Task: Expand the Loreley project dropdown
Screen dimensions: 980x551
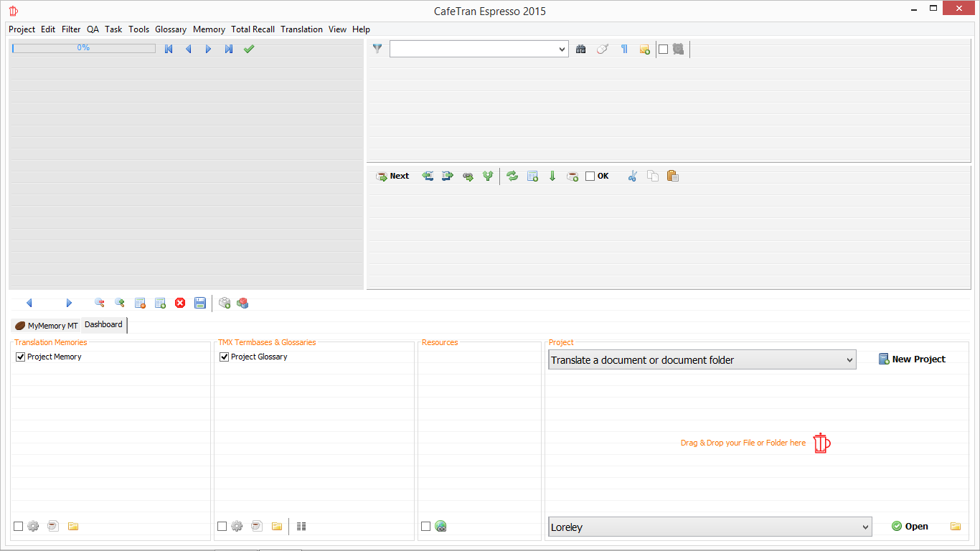Action: [865, 527]
